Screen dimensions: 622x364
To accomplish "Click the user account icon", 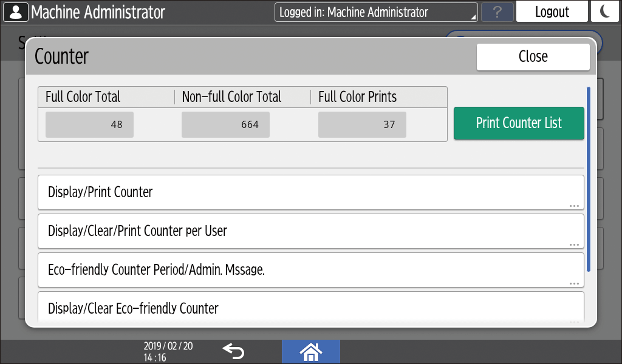I will (x=16, y=12).
